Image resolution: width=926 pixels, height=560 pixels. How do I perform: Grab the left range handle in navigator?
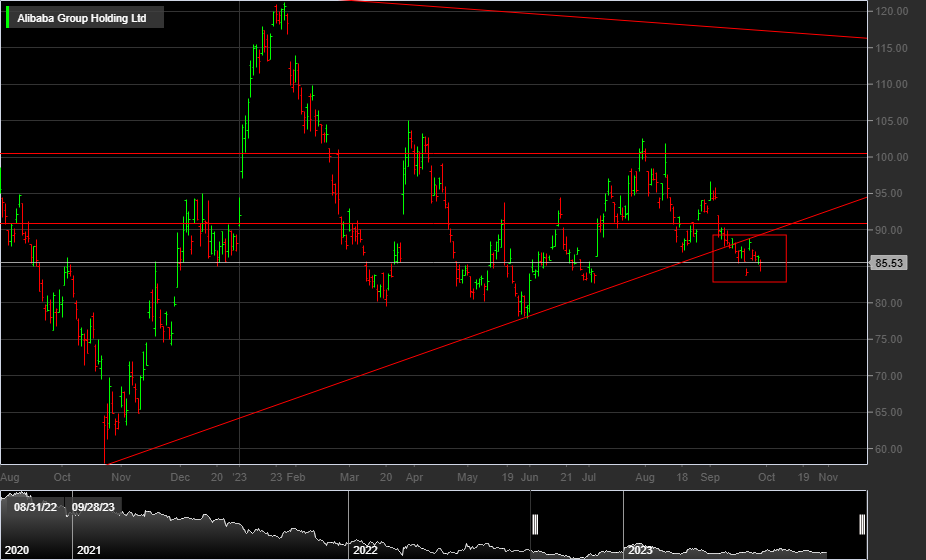tap(535, 524)
